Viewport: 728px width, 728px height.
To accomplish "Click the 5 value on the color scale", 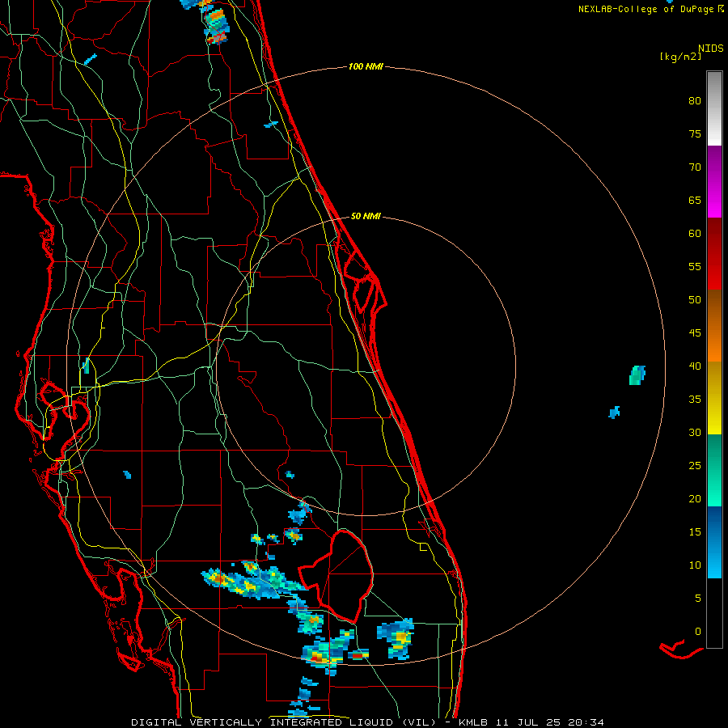I will pyautogui.click(x=698, y=599).
